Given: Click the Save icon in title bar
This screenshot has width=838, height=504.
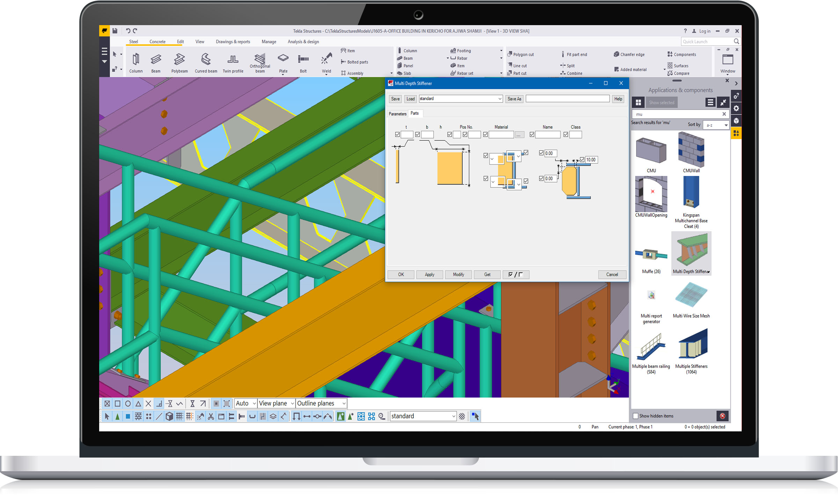Looking at the screenshot, I should [115, 31].
